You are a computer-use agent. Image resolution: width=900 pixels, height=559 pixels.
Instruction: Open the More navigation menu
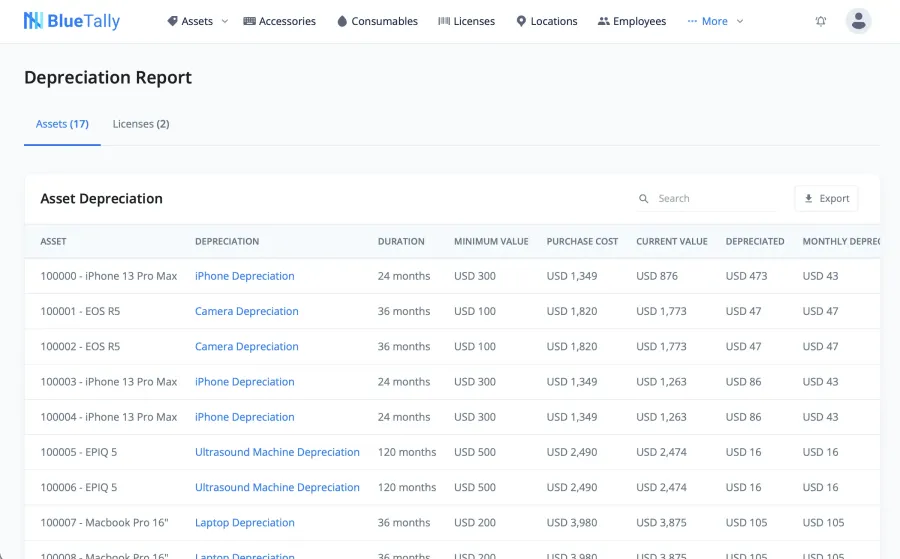click(715, 21)
